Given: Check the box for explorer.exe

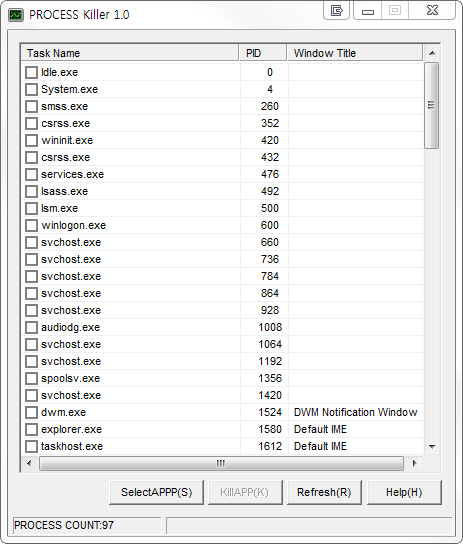Looking at the screenshot, I should click(x=32, y=429).
